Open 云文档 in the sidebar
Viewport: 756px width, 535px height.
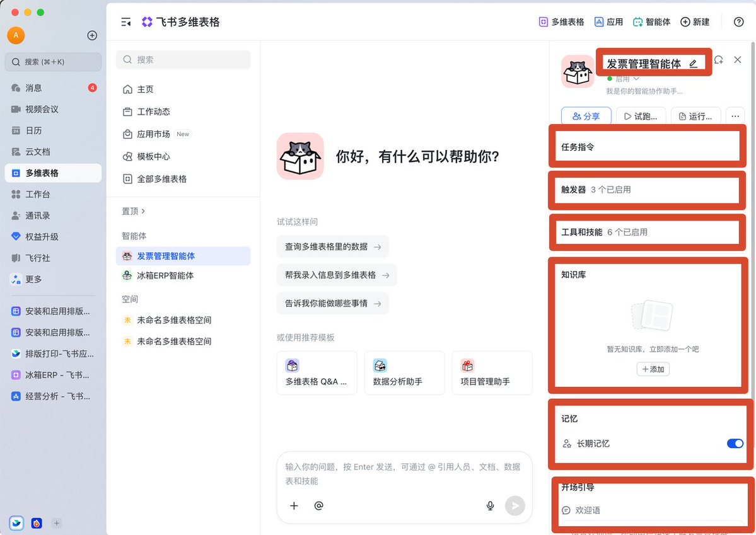53,151
